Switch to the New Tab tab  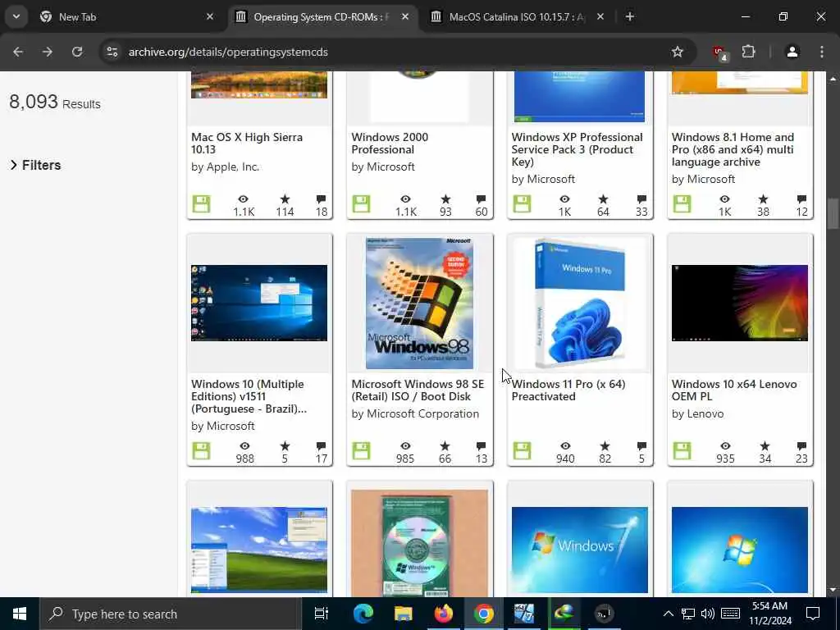click(x=127, y=16)
